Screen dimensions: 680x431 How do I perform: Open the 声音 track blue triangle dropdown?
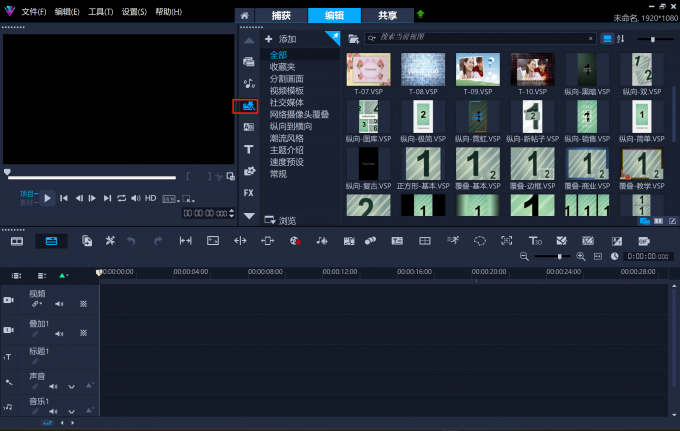tap(89, 385)
